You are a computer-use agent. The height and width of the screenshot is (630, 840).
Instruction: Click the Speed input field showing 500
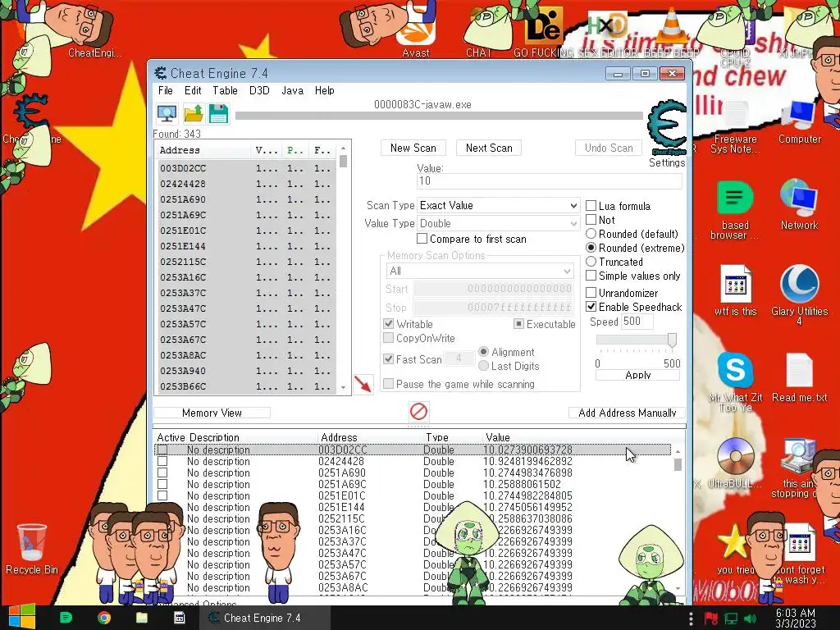(x=637, y=322)
